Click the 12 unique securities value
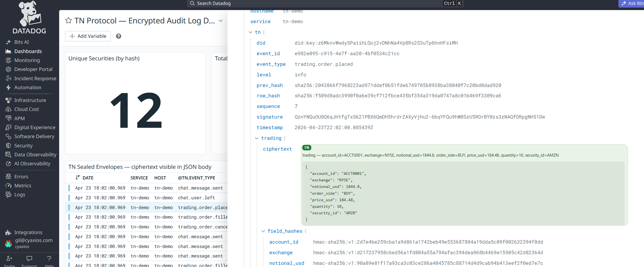 pyautogui.click(x=136, y=110)
